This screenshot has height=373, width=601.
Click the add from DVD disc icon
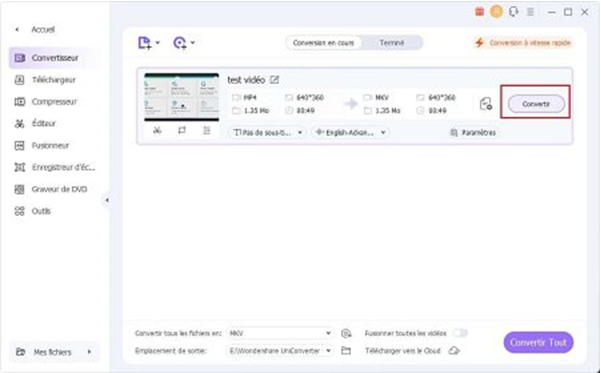click(180, 43)
